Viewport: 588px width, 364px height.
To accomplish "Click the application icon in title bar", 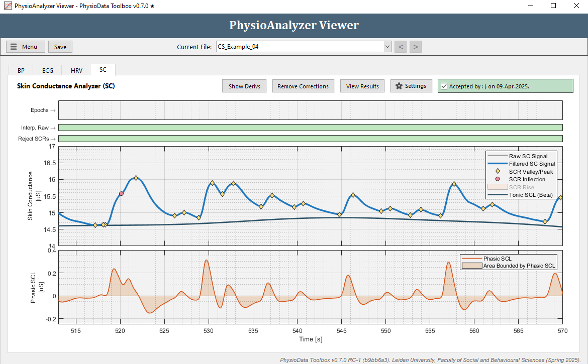I will point(8,6).
